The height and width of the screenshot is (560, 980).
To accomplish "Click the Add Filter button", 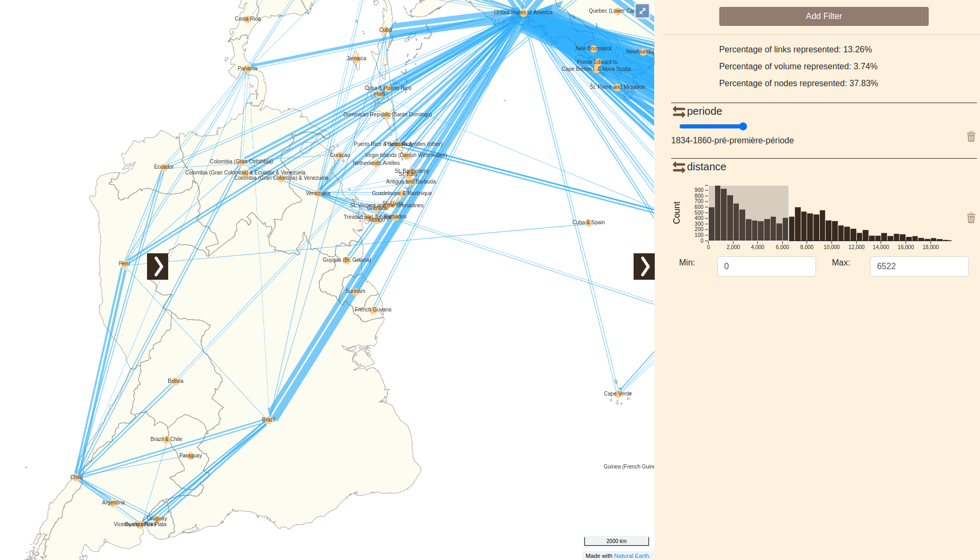I will [x=823, y=16].
